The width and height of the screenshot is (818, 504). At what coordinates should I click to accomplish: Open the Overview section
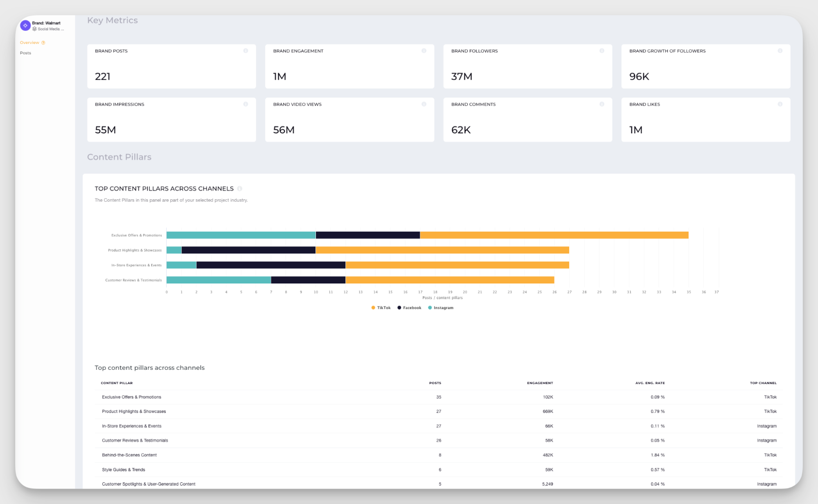point(30,42)
